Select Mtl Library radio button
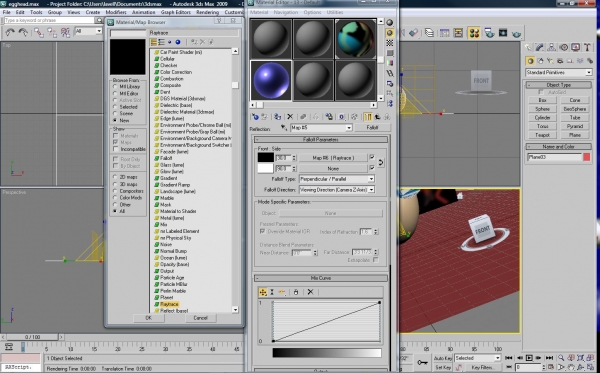The image size is (600, 373). [x=115, y=87]
